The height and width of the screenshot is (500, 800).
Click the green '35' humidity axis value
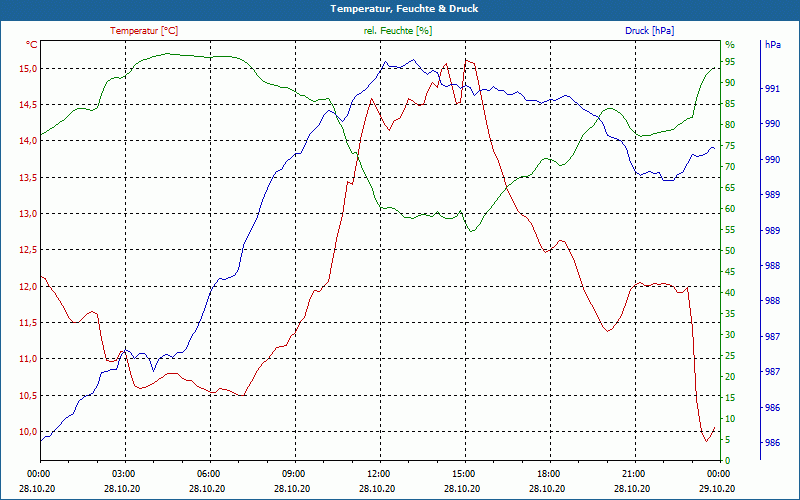(730, 314)
